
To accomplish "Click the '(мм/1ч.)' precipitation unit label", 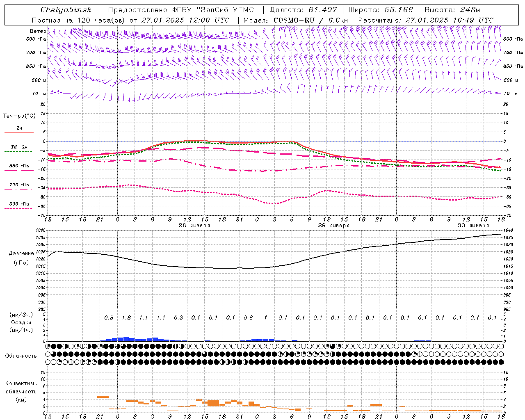I will [21, 330].
